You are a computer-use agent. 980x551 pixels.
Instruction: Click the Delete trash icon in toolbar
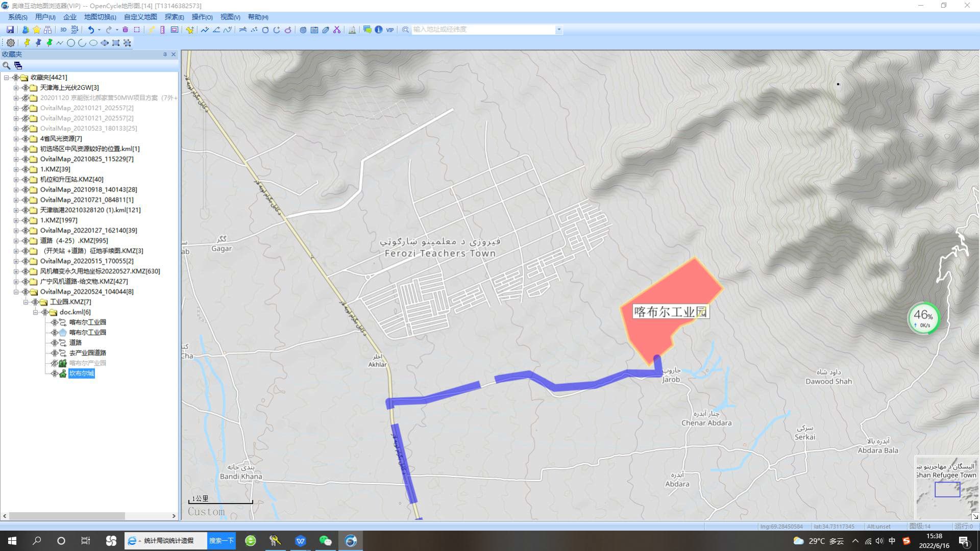pyautogui.click(x=125, y=30)
